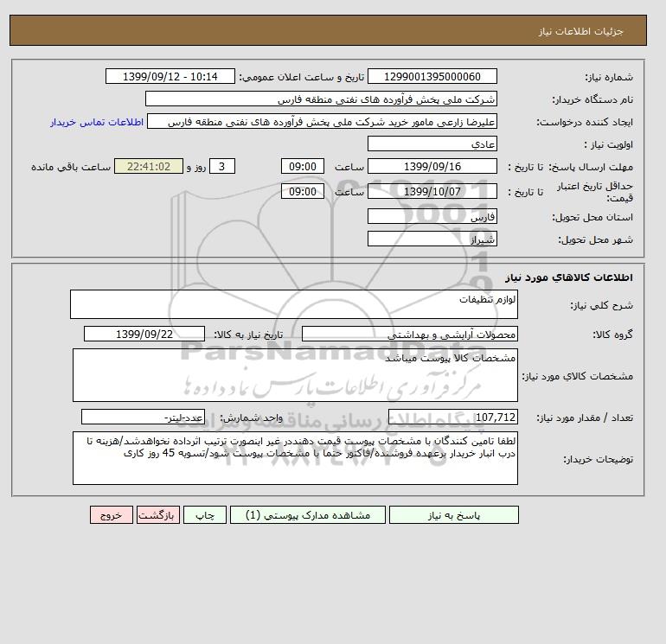Select the شماره نیاز field 1299001395000060
Image resolution: width=666 pixels, height=644 pixels.
pyautogui.click(x=432, y=76)
